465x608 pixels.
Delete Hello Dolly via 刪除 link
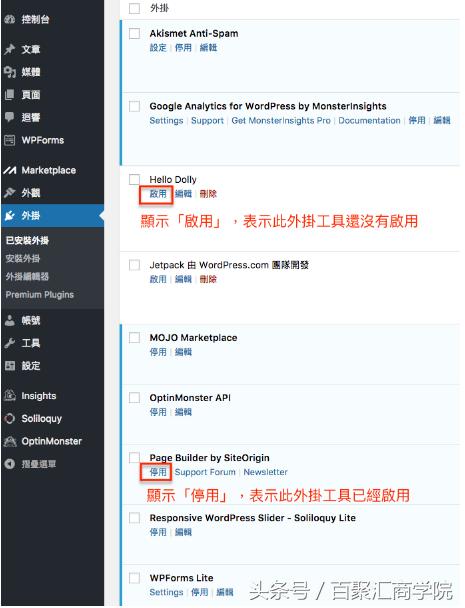(208, 193)
